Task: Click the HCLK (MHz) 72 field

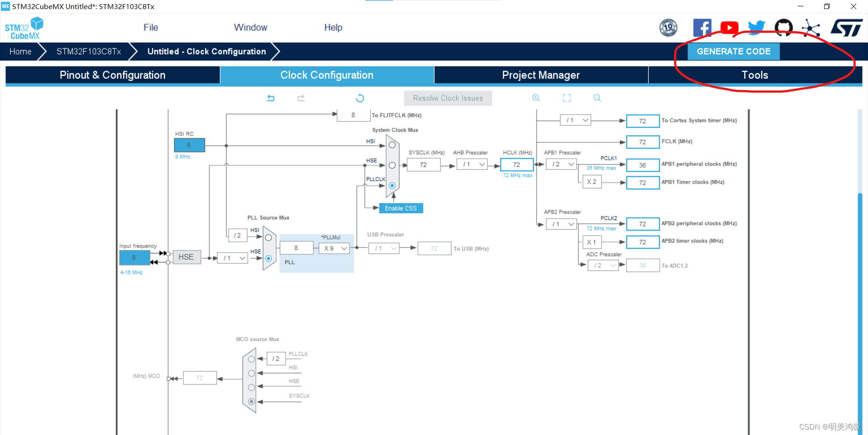Action: coord(517,165)
